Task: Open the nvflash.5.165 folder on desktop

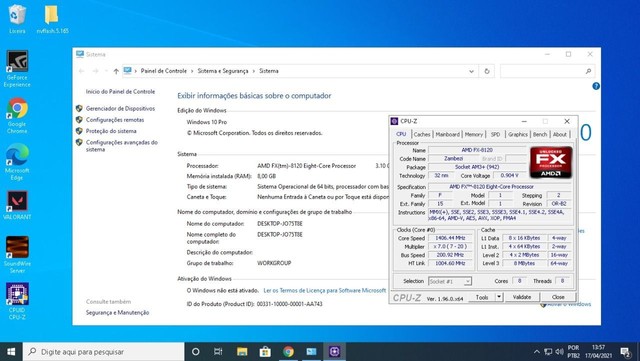Action: pyautogui.click(x=52, y=19)
